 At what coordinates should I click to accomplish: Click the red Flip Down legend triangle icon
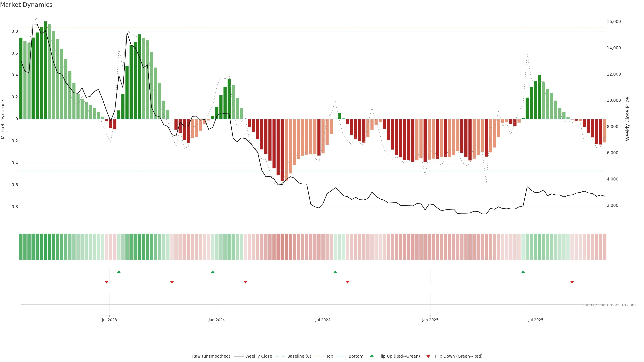(x=428, y=356)
